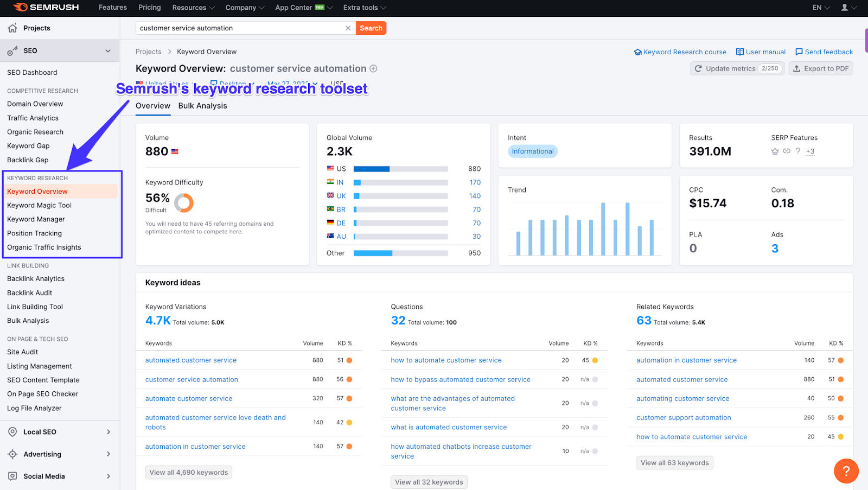Expand the Social Media section

click(108, 476)
